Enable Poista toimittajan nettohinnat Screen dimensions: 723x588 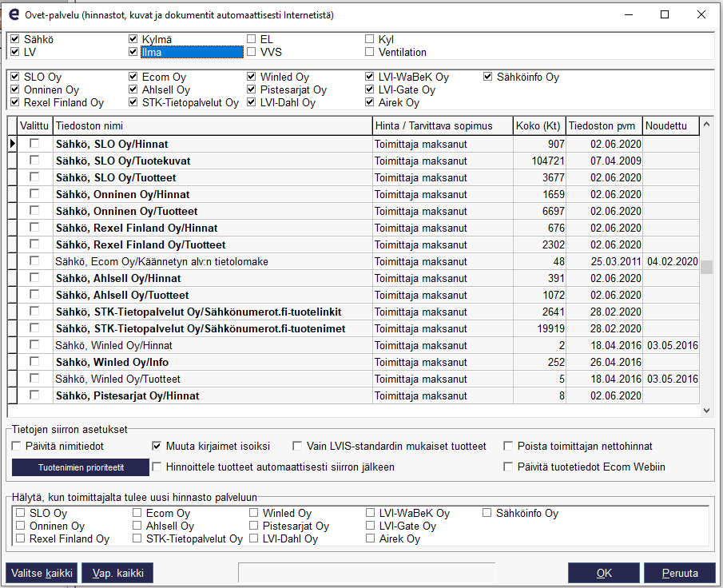[508, 446]
